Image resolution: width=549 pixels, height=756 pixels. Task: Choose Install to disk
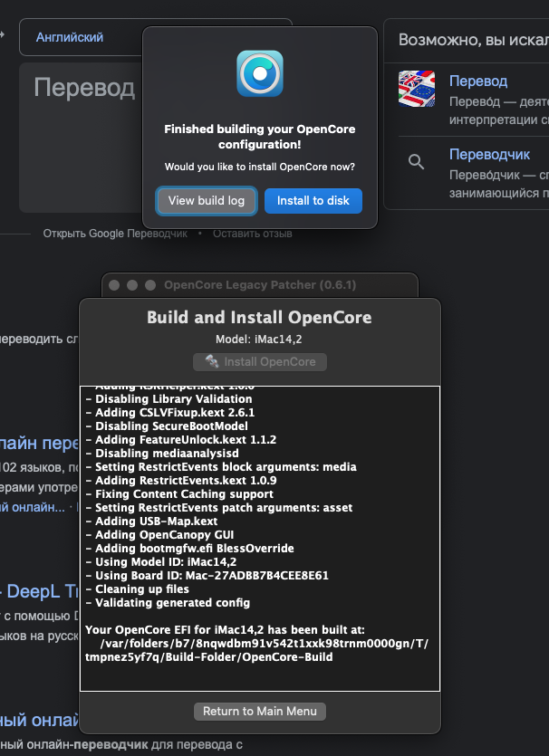click(313, 201)
